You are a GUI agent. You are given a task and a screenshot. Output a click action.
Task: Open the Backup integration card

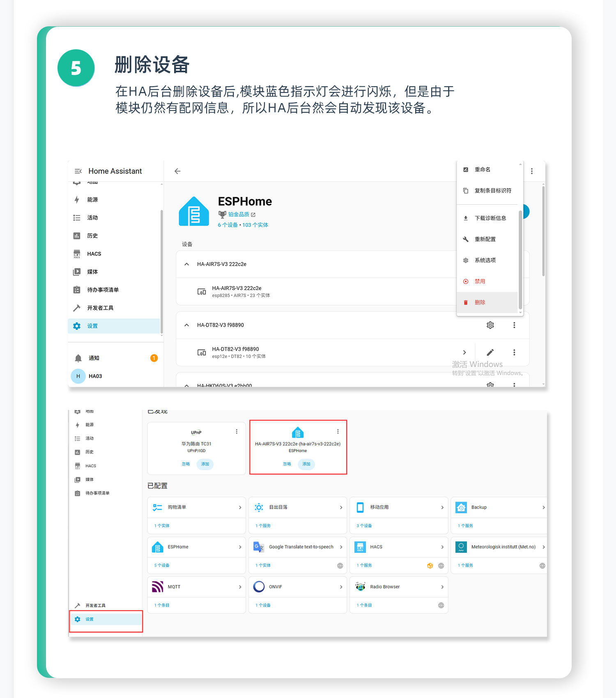[x=499, y=507]
